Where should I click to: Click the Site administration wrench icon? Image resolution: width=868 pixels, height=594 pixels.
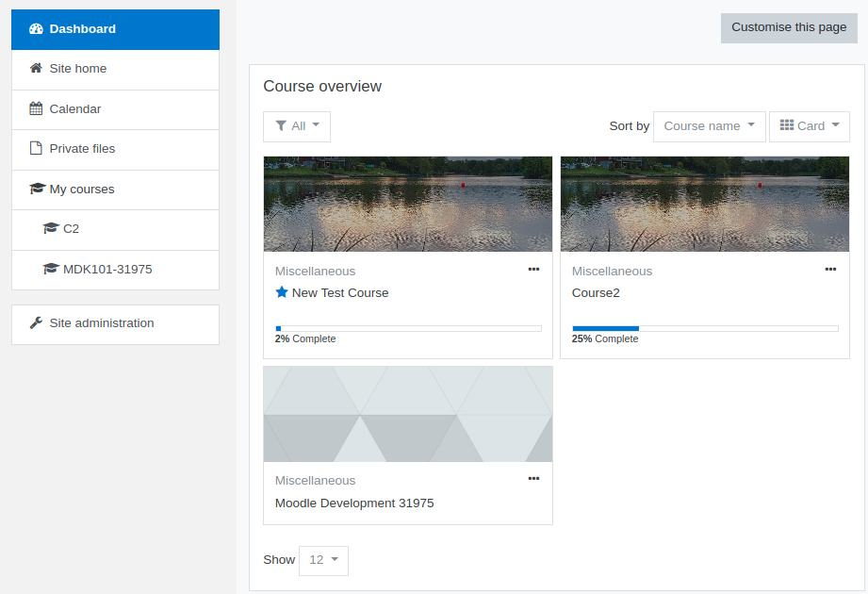click(36, 322)
